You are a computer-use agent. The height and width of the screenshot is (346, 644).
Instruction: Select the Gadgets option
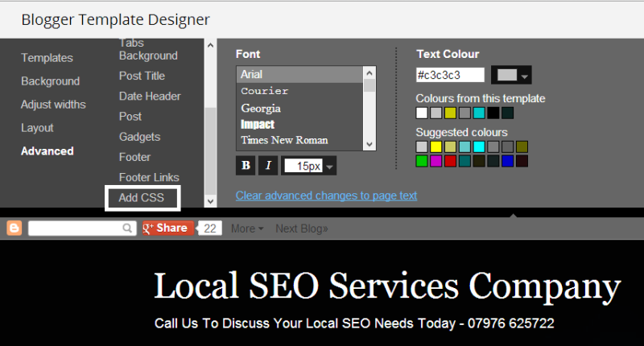[x=139, y=137]
